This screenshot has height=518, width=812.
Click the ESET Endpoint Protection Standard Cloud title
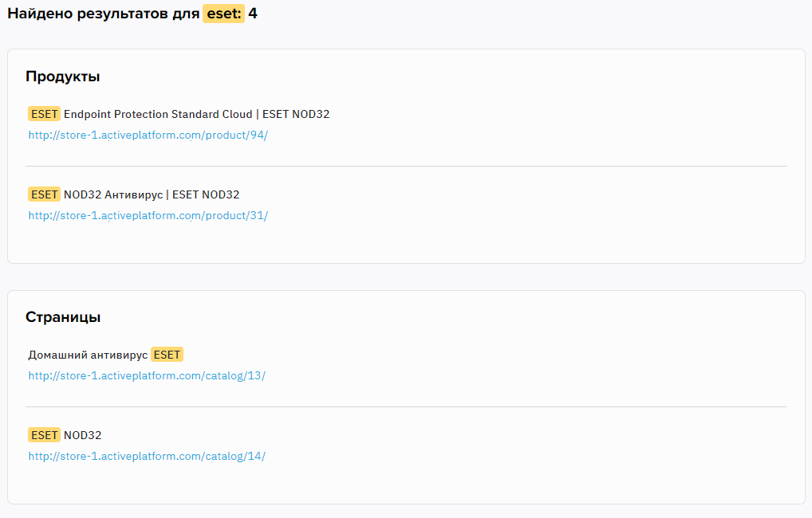pos(179,114)
